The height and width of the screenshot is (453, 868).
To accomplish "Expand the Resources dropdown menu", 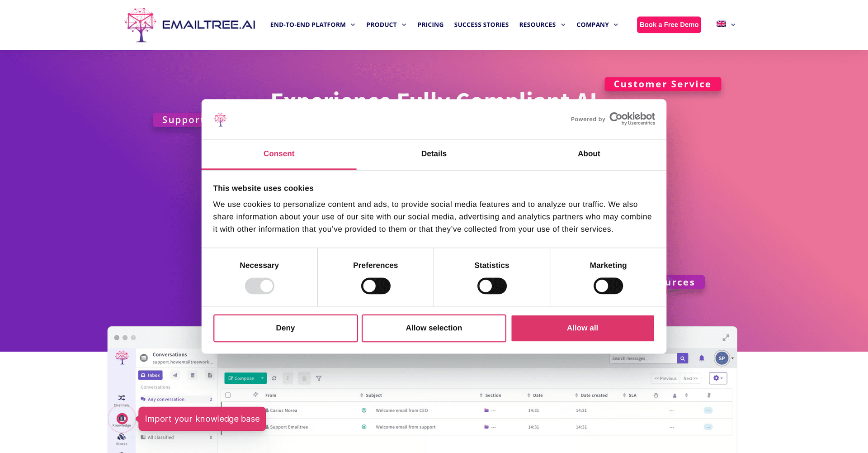I will point(542,25).
